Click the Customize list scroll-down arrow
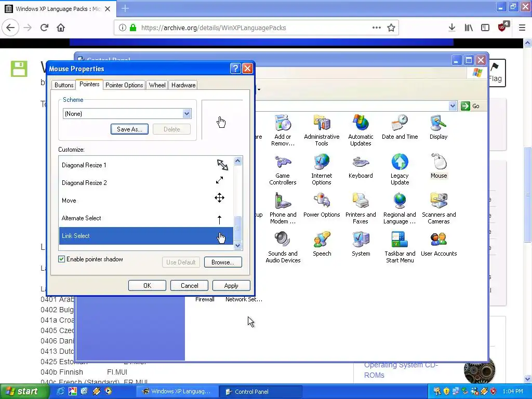Screen dimensions: 532x399 point(238,245)
